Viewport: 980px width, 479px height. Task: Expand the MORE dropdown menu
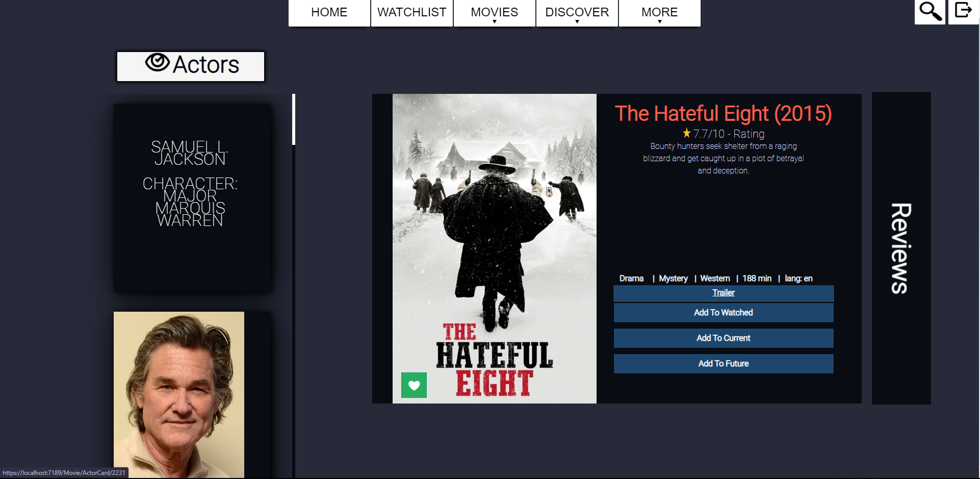[660, 13]
